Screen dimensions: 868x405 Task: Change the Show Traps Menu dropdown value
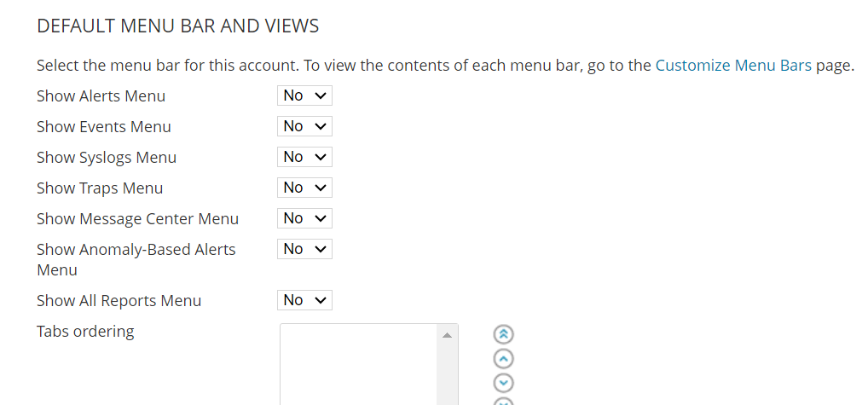tap(304, 188)
